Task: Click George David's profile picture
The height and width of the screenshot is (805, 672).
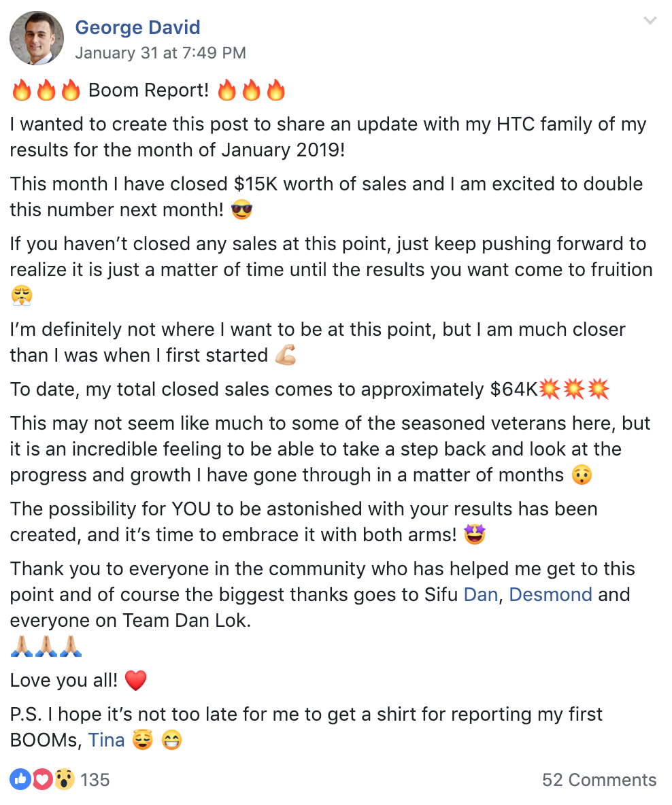Action: [37, 38]
